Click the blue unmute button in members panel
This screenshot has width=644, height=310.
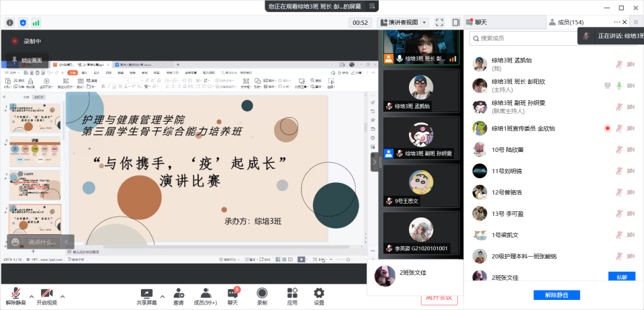pos(556,295)
